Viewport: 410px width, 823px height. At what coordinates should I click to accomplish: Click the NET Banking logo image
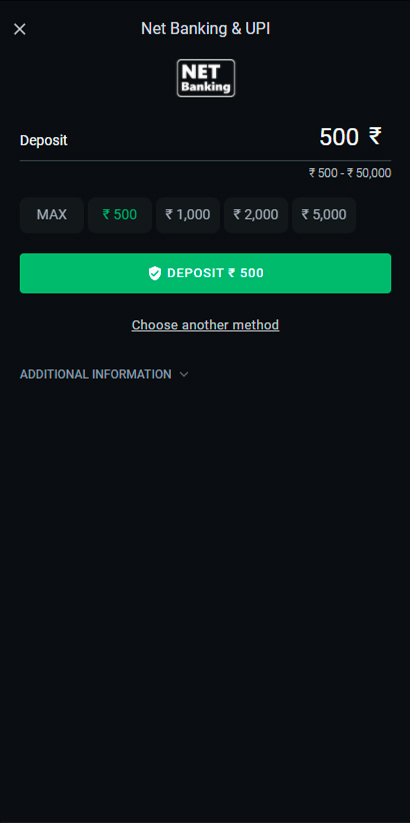pyautogui.click(x=206, y=78)
